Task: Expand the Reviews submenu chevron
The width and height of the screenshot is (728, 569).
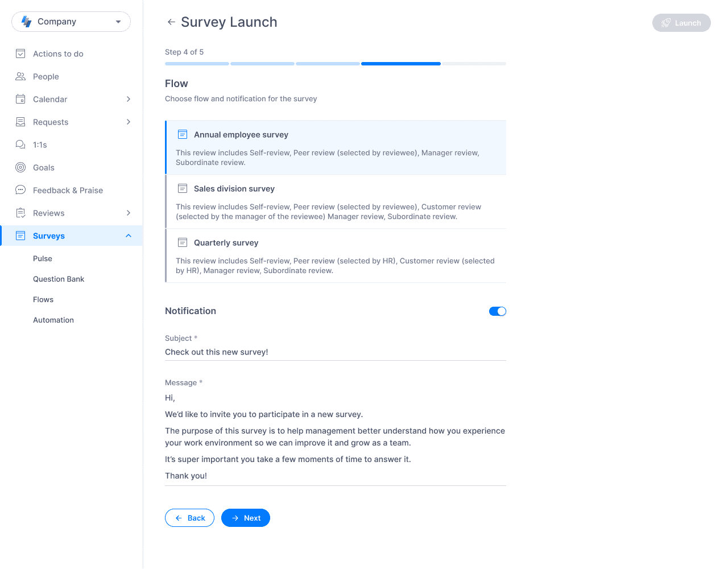Action: (x=129, y=213)
